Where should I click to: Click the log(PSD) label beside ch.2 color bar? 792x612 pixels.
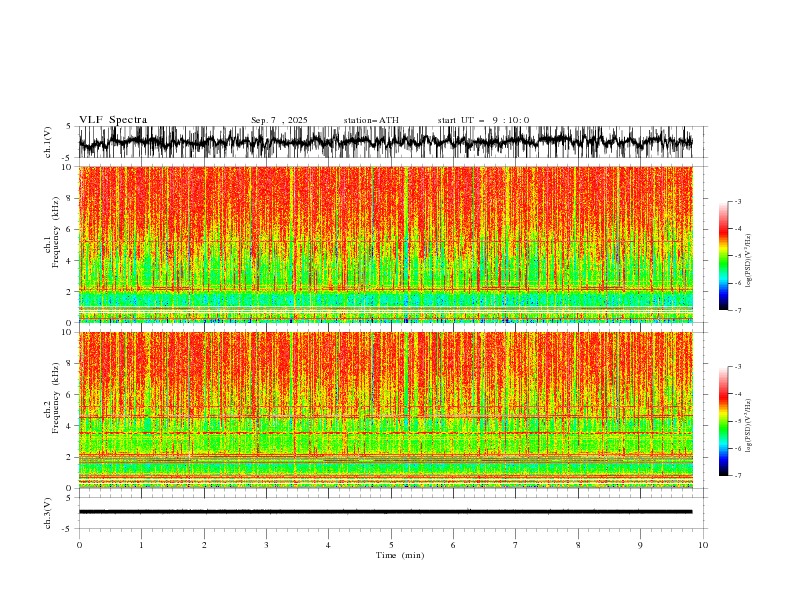click(748, 425)
